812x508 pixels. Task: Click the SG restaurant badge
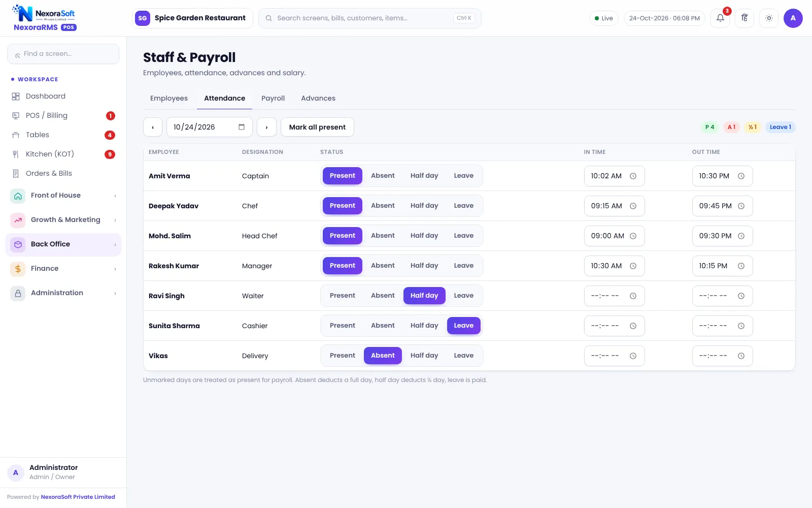(x=143, y=18)
